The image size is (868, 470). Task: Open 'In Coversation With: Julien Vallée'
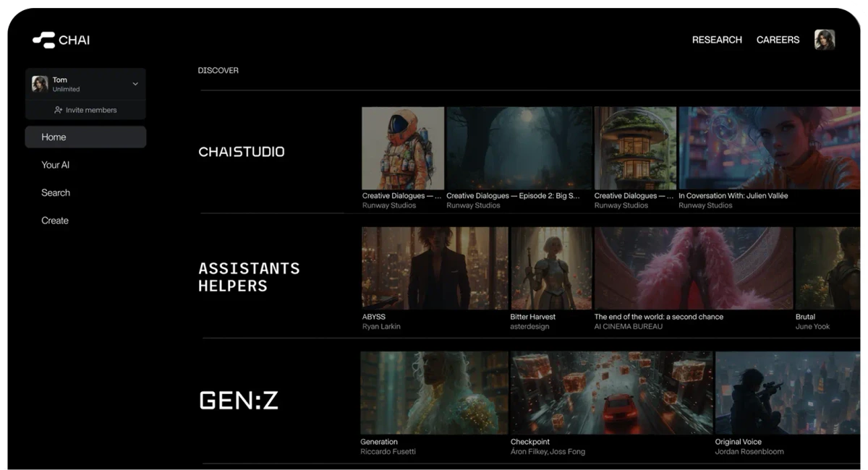[768, 148]
